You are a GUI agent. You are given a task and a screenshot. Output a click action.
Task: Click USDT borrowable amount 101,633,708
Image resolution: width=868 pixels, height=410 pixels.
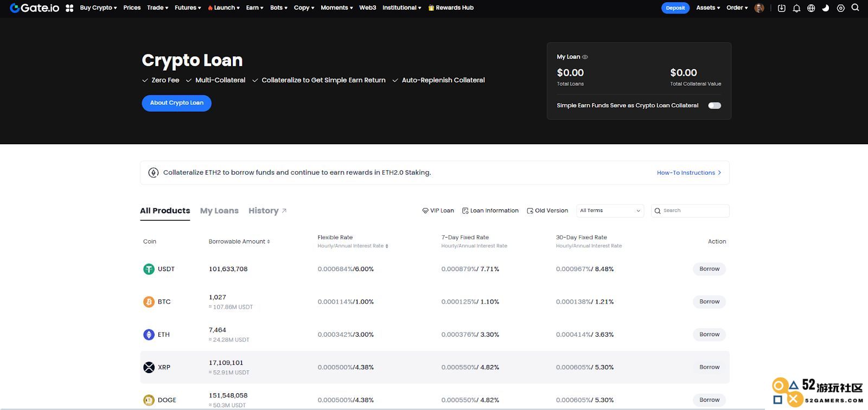tap(228, 269)
